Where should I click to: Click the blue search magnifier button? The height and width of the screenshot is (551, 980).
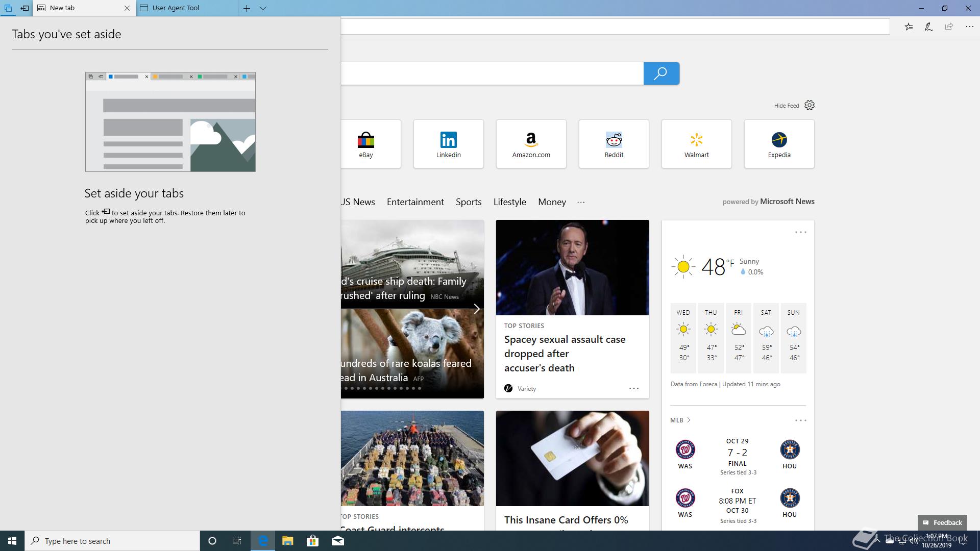(x=661, y=73)
